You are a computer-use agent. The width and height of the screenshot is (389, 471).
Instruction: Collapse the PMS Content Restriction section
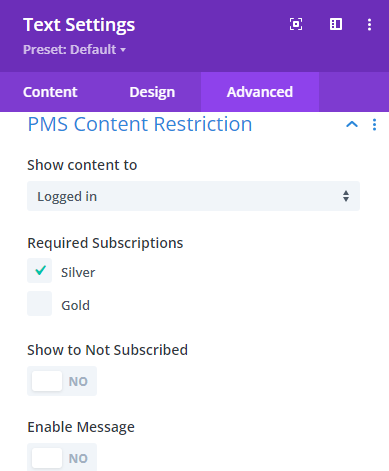pyautogui.click(x=352, y=125)
